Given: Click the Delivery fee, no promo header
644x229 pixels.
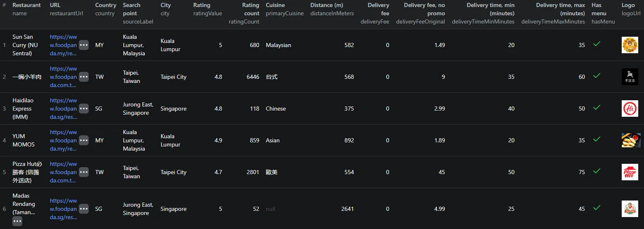Looking at the screenshot, I should [420, 13].
